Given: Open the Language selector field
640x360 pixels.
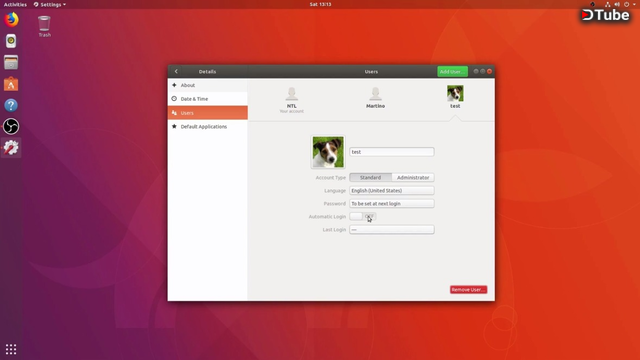Looking at the screenshot, I should (391, 191).
